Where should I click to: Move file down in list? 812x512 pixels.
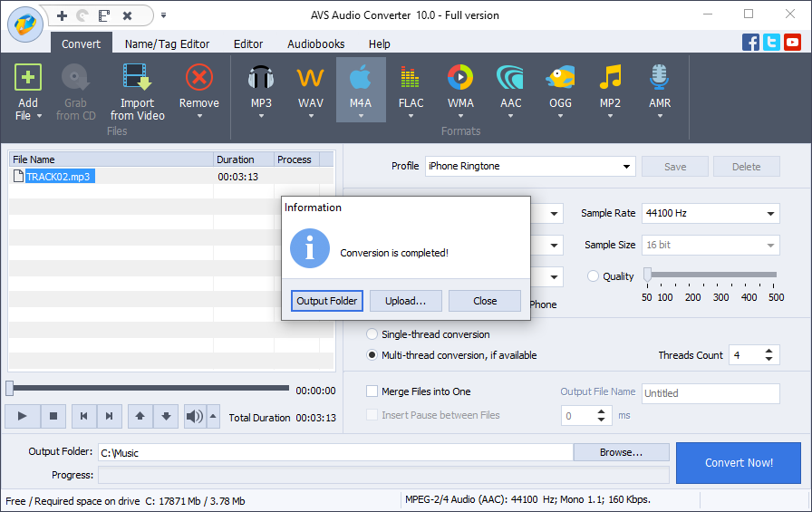[166, 416]
